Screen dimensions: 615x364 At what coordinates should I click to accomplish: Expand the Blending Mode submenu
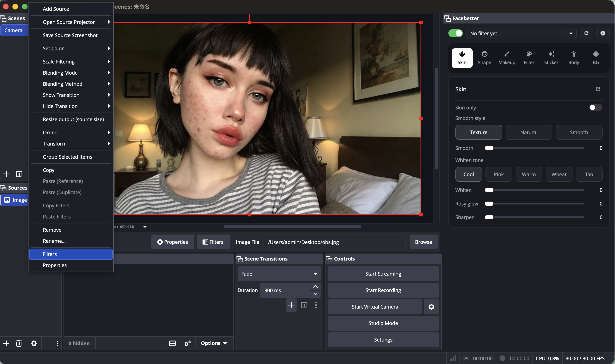click(x=71, y=73)
